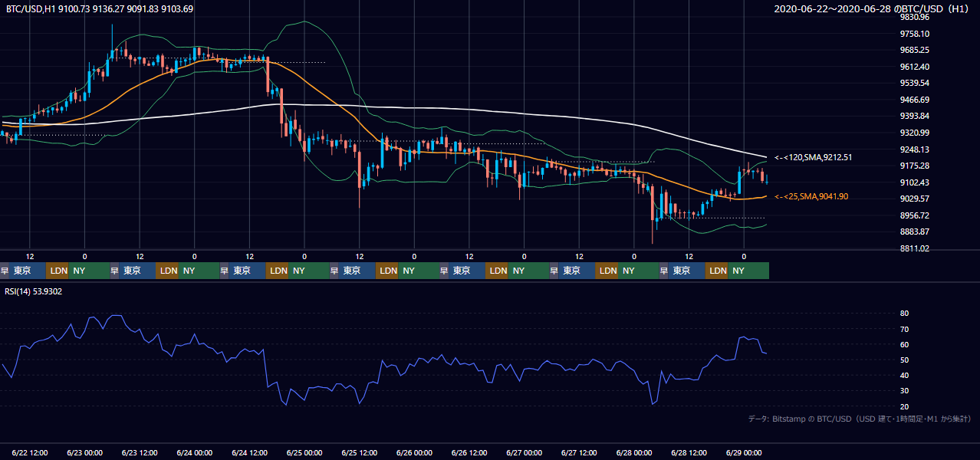Viewport: 980px width, 460px height.
Task: Click price axis value 9029.57
Action: (915, 199)
